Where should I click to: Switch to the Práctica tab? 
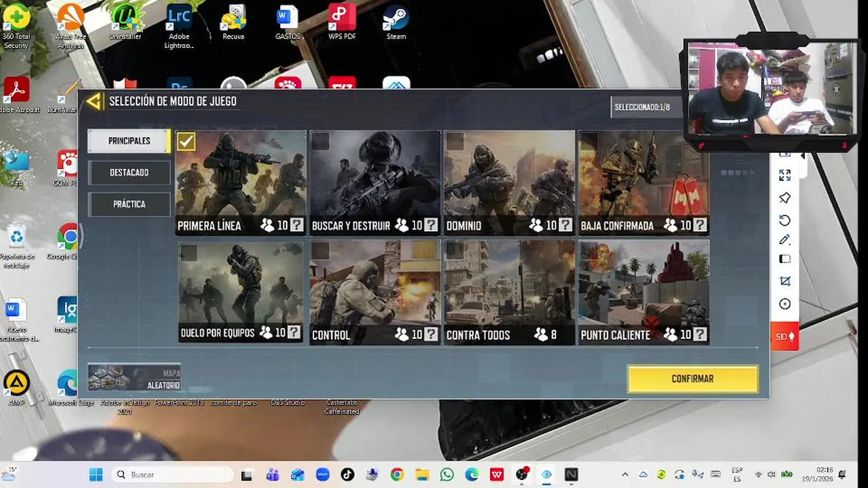(129, 204)
